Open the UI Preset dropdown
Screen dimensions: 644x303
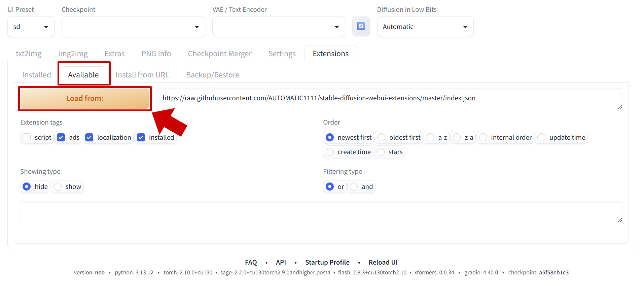(x=31, y=27)
